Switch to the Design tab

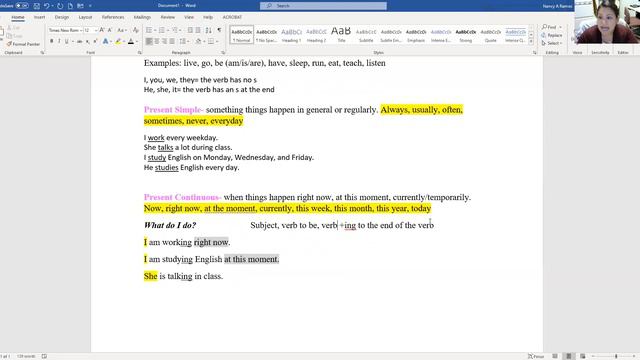click(62, 17)
